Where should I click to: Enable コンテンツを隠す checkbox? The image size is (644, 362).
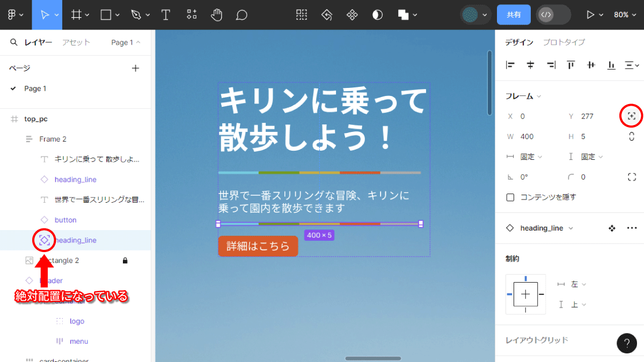tap(510, 197)
